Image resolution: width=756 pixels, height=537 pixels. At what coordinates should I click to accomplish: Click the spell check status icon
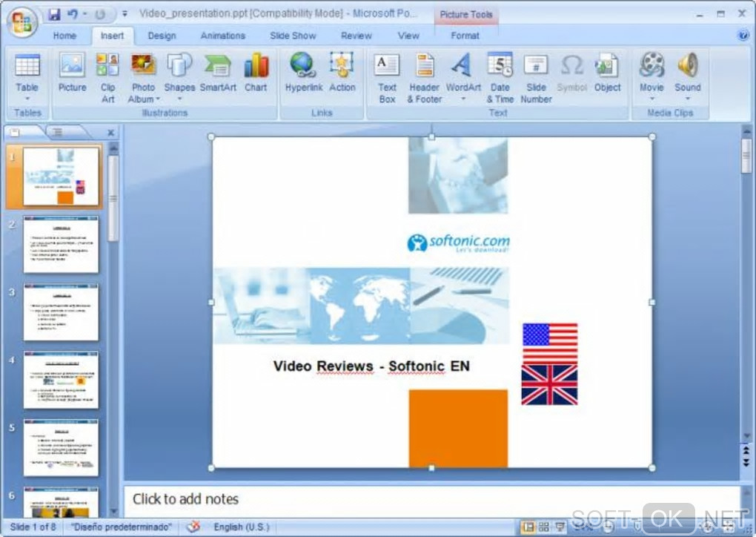tap(193, 527)
